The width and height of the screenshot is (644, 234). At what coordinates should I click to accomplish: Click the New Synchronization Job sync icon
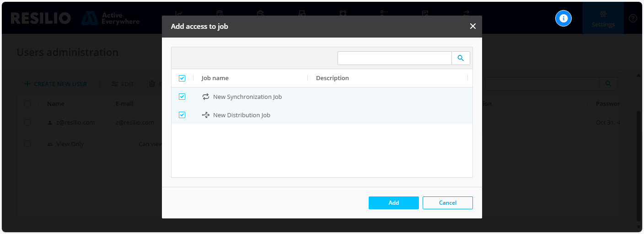point(206,97)
